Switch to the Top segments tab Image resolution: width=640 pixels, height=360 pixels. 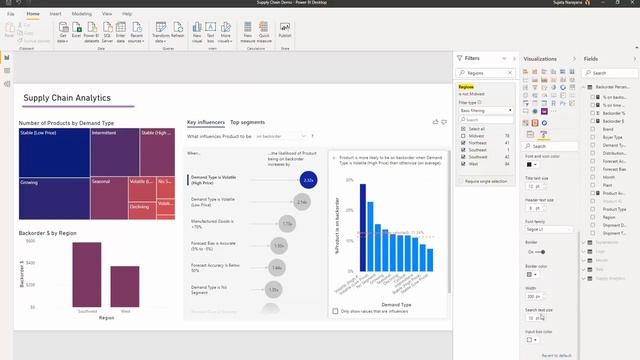(x=247, y=122)
